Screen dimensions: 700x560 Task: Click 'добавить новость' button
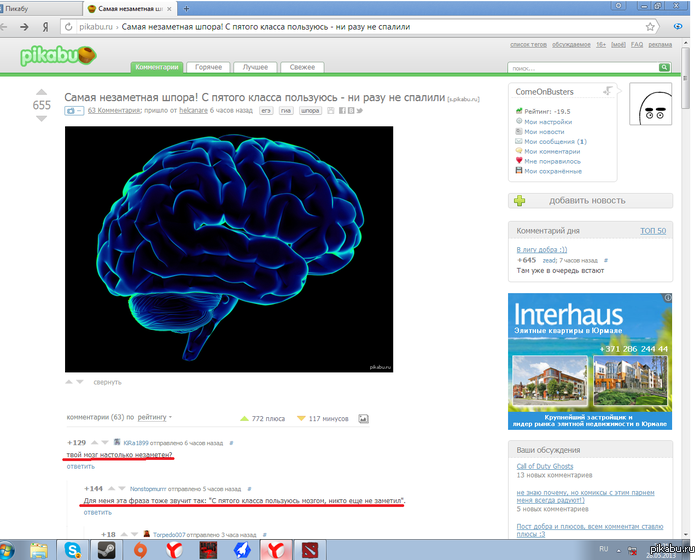click(587, 200)
